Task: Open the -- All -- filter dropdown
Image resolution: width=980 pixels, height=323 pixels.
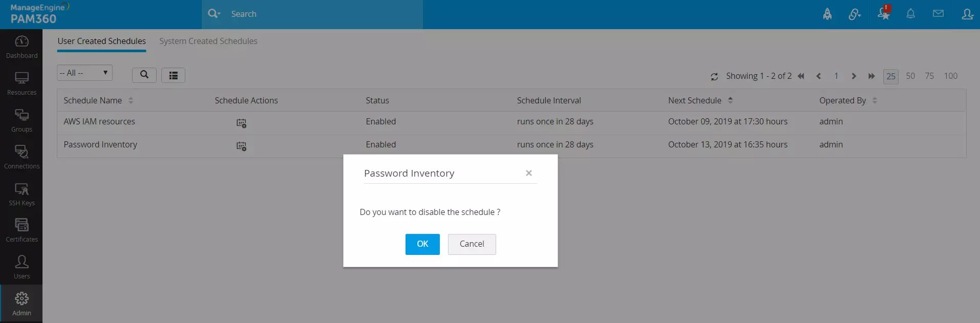Action: (x=84, y=73)
